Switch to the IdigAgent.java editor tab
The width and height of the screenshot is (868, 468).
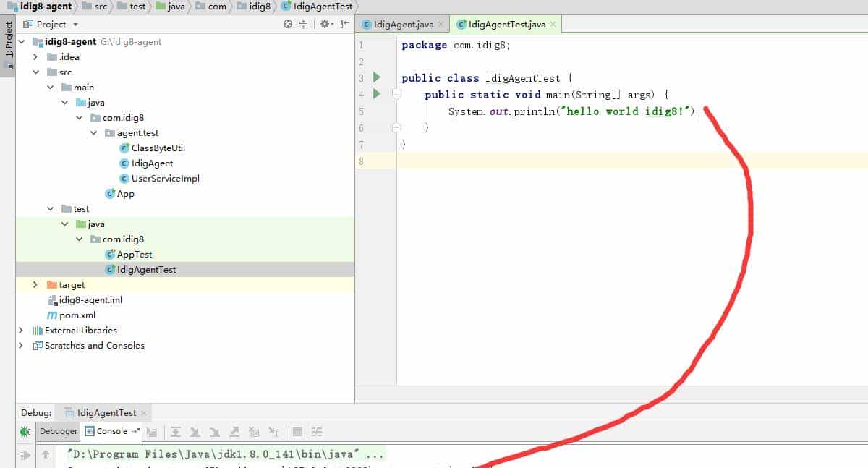click(403, 25)
